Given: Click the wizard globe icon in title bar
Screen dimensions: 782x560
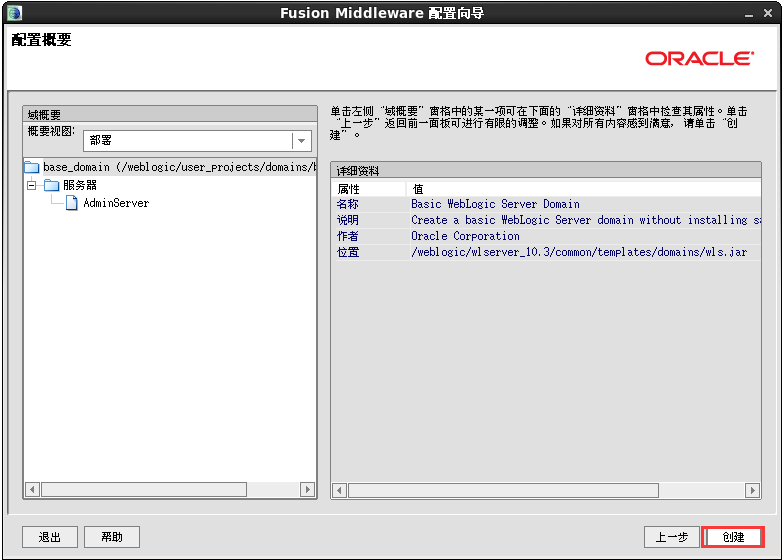Looking at the screenshot, I should pyautogui.click(x=14, y=12).
